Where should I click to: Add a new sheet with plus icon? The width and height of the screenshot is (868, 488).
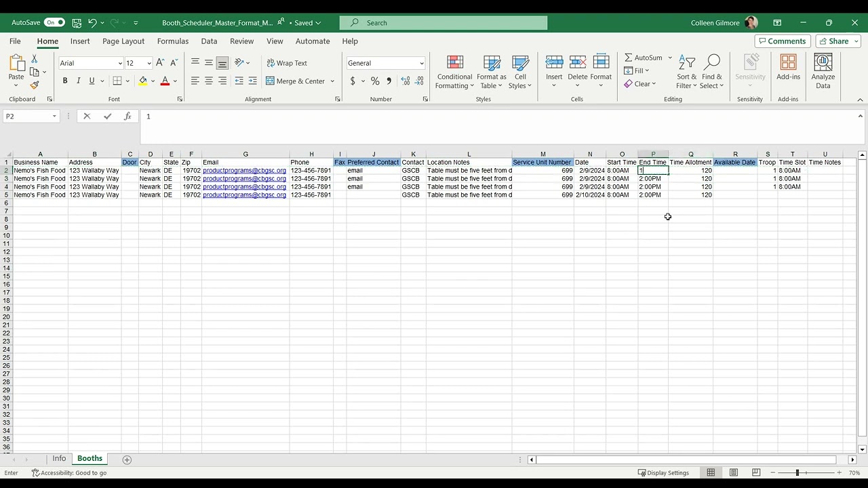pos(127,460)
